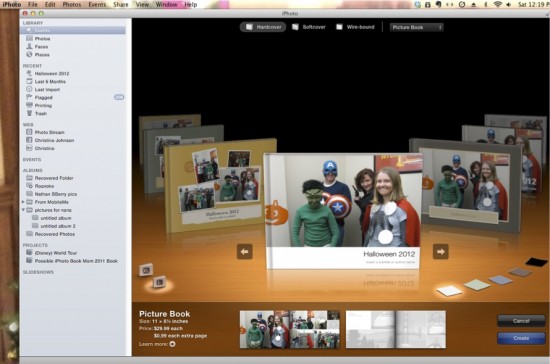Screen dimensions: 550x364
Task: Advance to next book theme arrow
Action: 441,251
